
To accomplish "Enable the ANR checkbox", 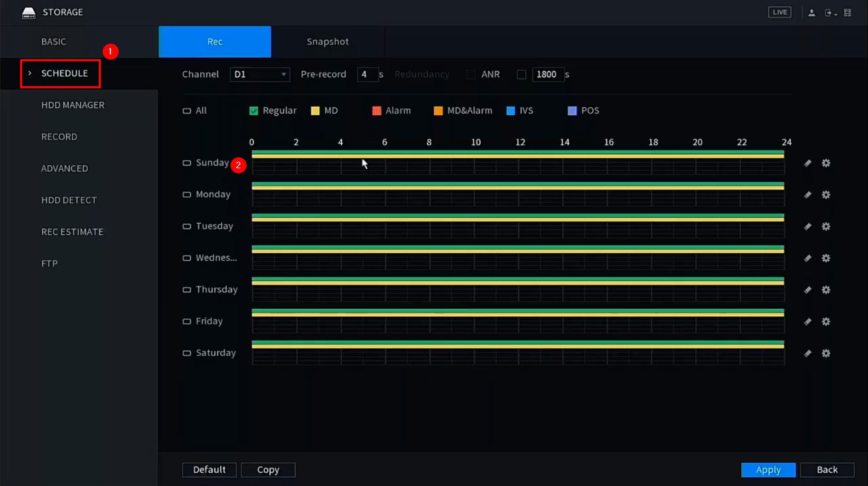I will [521, 75].
